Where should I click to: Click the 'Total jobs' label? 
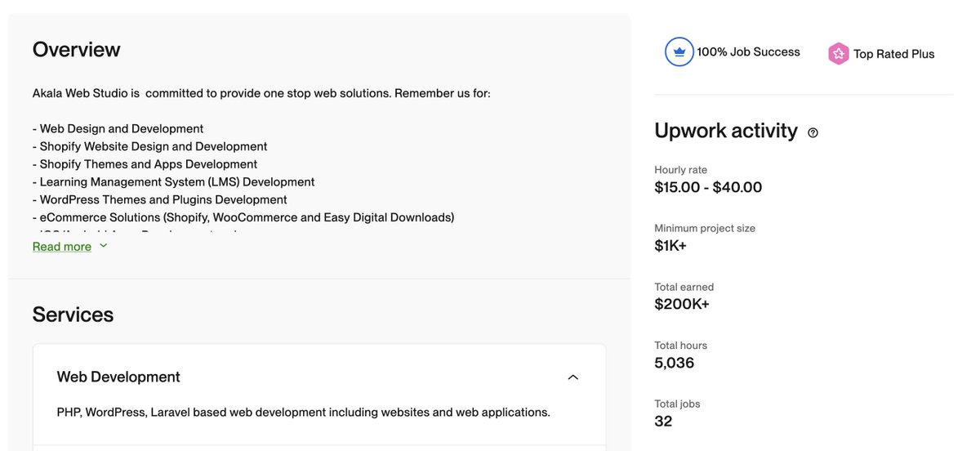point(678,404)
